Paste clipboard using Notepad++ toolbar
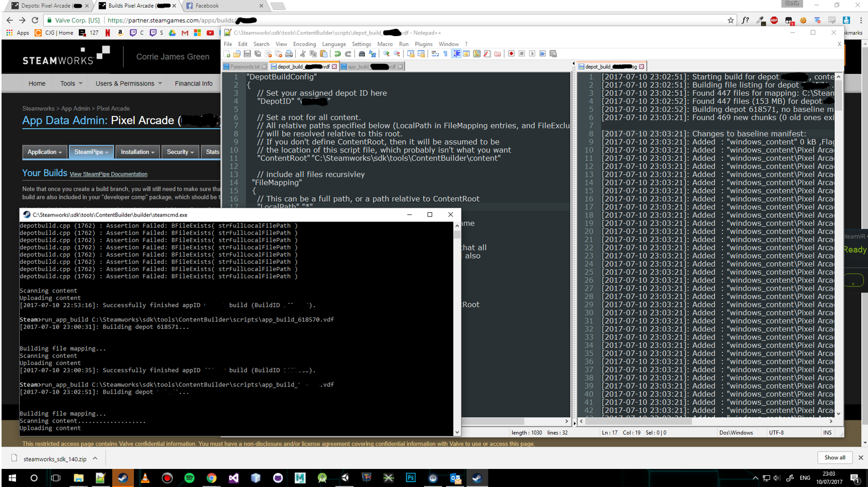 click(324, 54)
